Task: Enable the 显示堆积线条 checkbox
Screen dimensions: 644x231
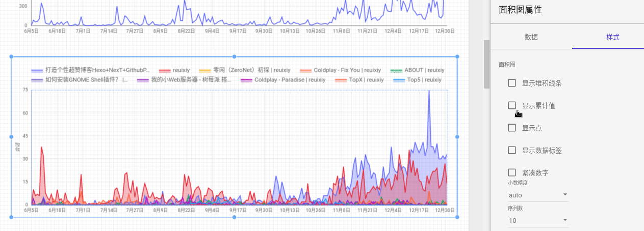Action: (512, 83)
